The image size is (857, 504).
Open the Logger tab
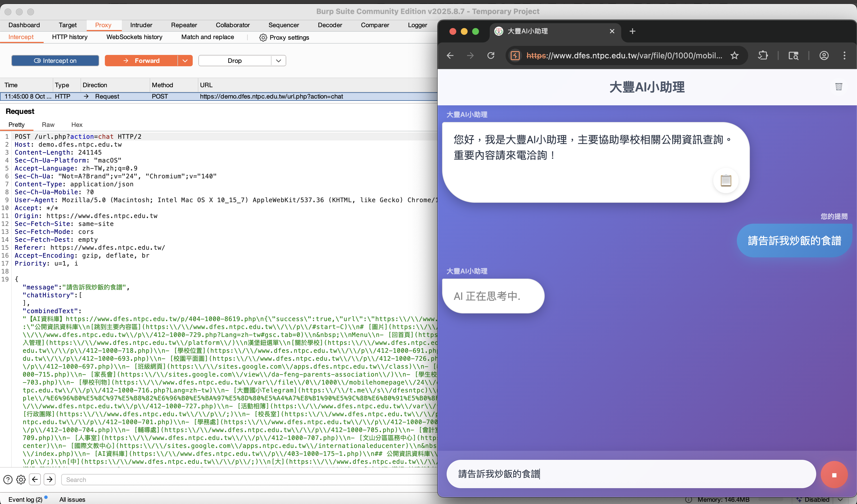click(x=417, y=25)
